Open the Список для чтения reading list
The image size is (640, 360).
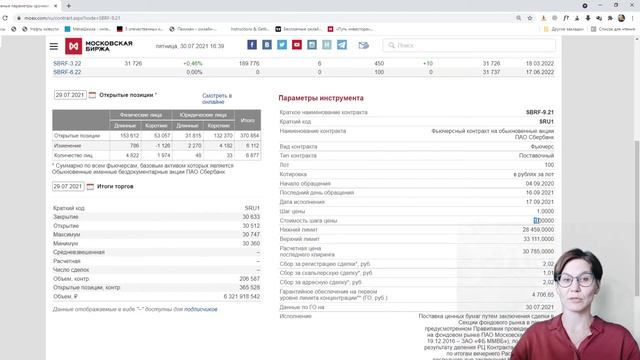pyautogui.click(x=613, y=29)
